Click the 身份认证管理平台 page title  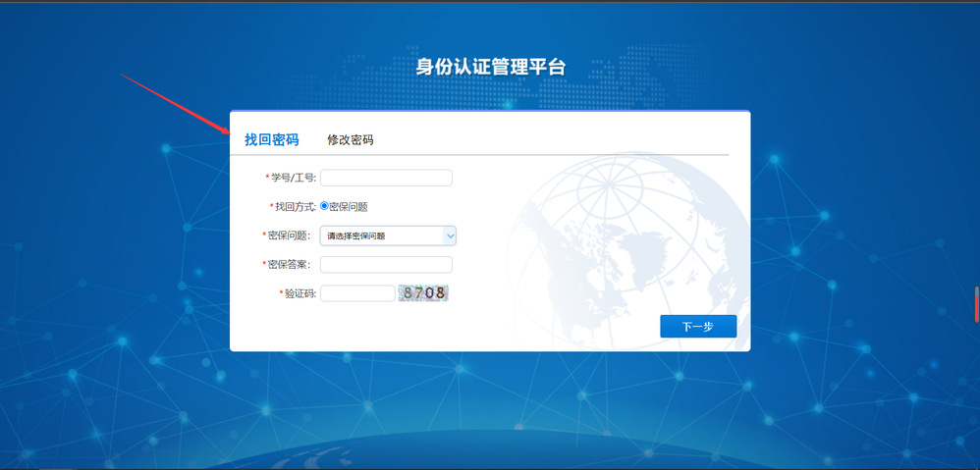[490, 67]
